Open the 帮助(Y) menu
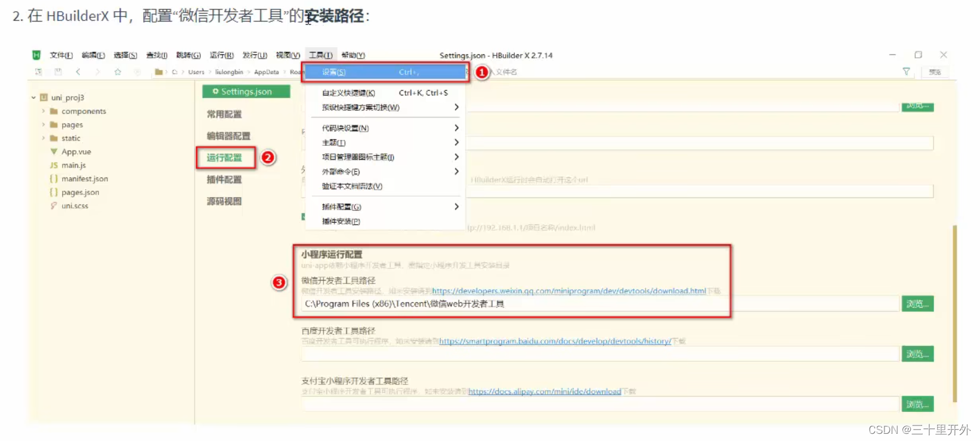980x441 pixels. click(x=353, y=55)
